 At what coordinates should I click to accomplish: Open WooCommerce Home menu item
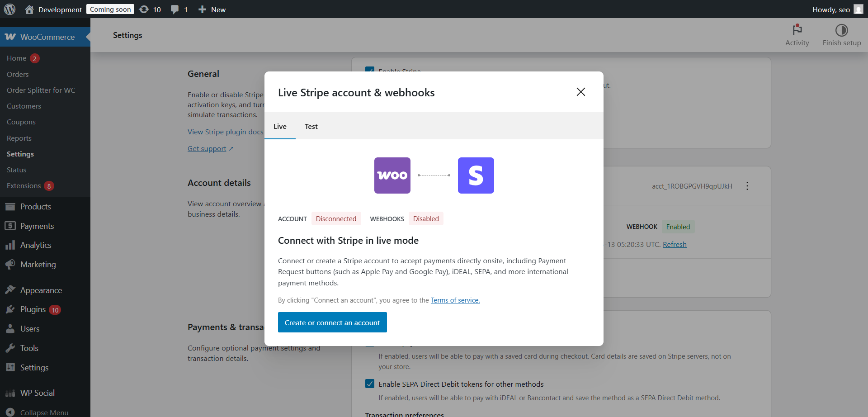17,58
